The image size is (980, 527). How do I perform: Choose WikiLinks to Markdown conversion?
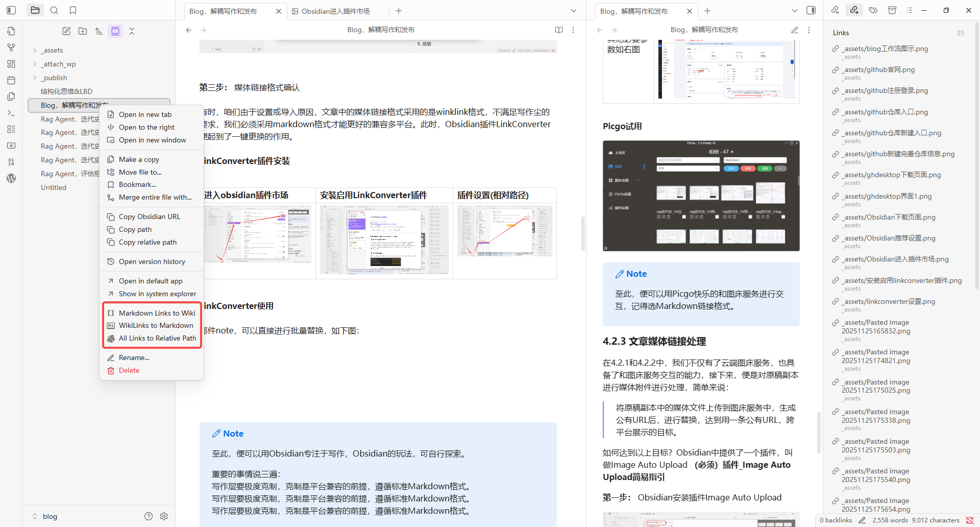pyautogui.click(x=156, y=325)
